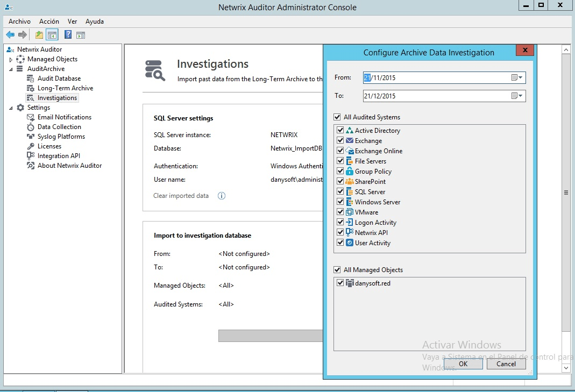Uncheck the All Managed Objects checkbox
Screen dimensions: 575x392
pos(337,270)
